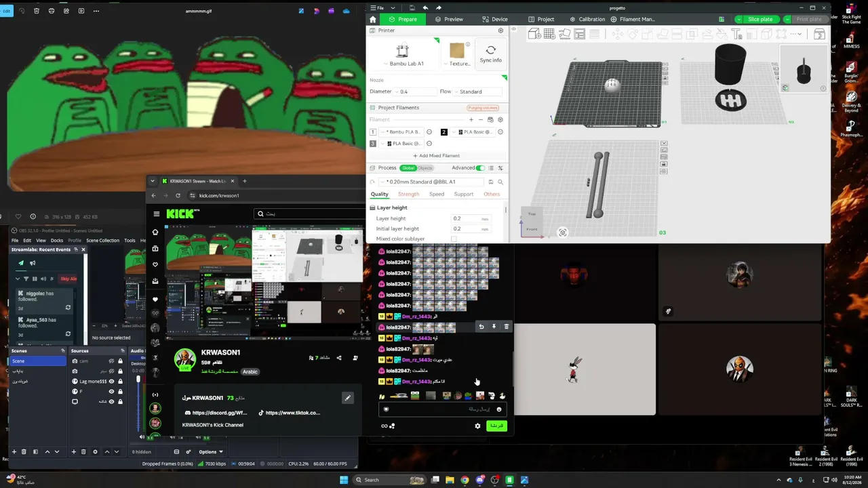Add a new scene in OBS Scenes dock

[x=14, y=451]
